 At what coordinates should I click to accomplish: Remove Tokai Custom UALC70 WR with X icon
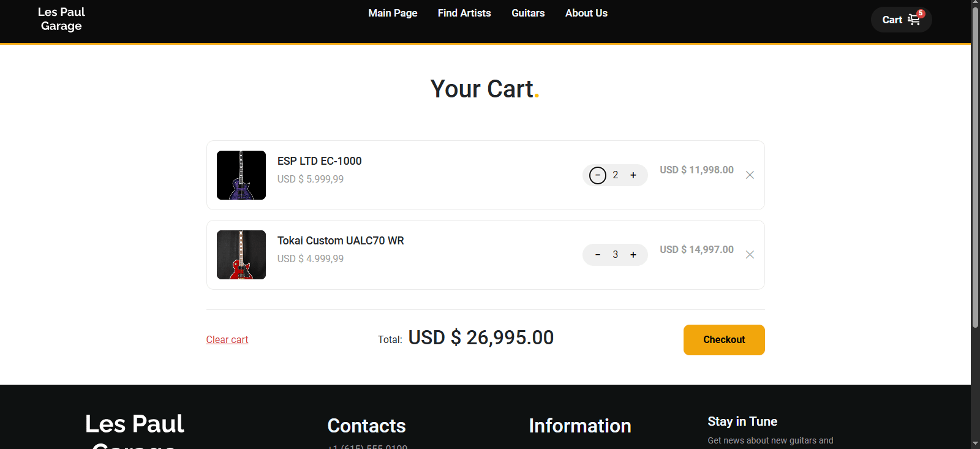click(x=750, y=255)
